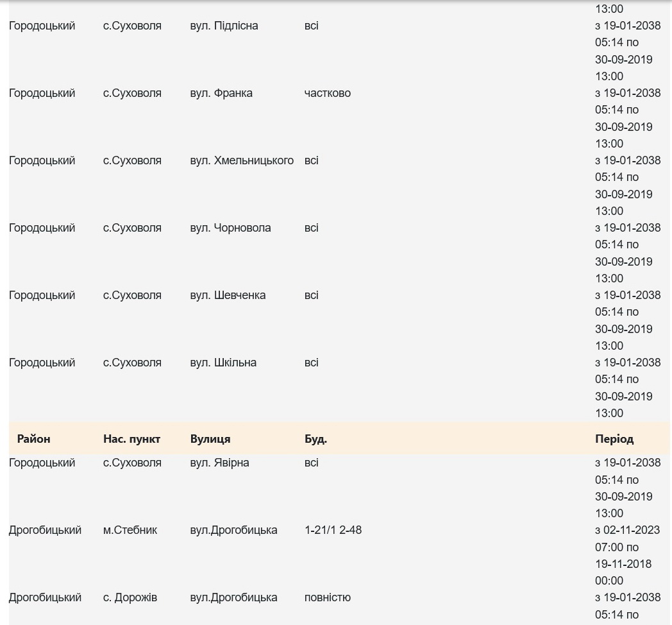
Task: Select the Період column header
Action: [614, 439]
